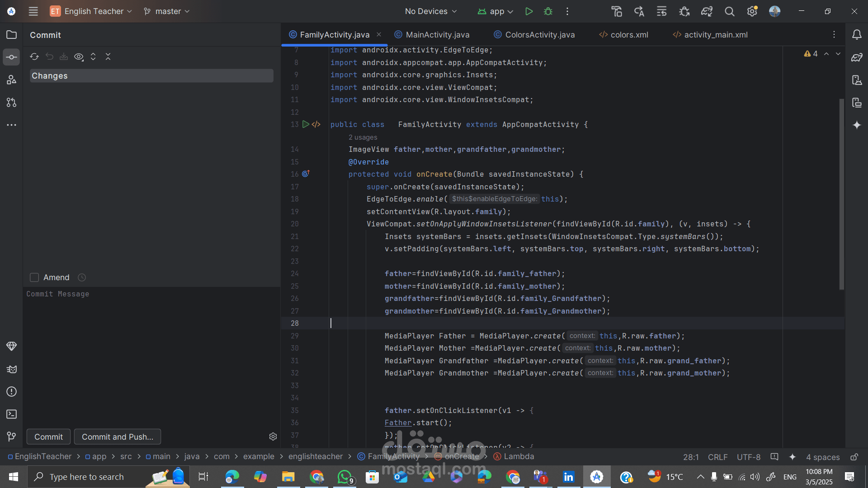Viewport: 868px width, 488px height.
Task: Click the Run app play icon
Action: click(528, 11)
